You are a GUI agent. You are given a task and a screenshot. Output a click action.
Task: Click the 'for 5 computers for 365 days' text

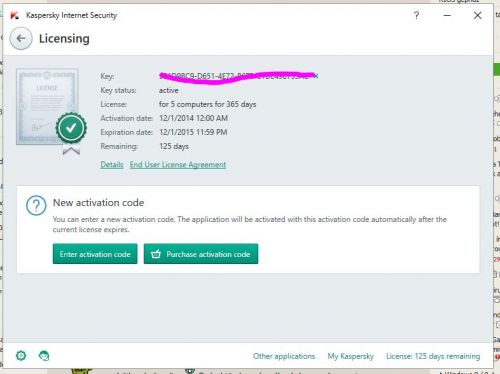207,104
